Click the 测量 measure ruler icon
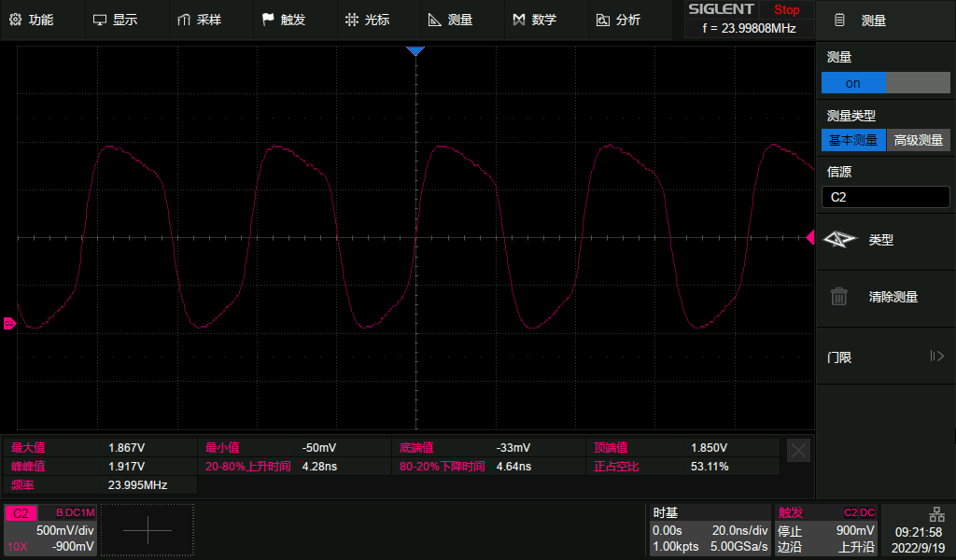This screenshot has width=956, height=560. click(x=435, y=20)
